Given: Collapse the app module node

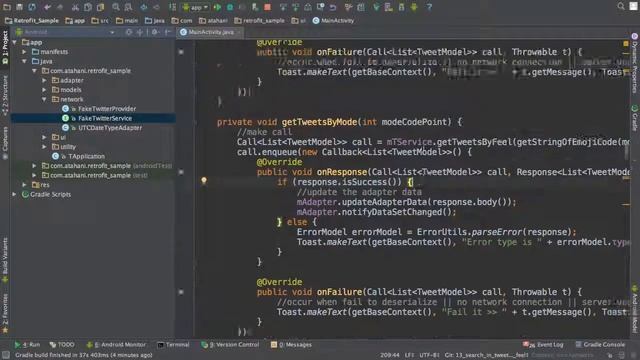Looking at the screenshot, I should pyautogui.click(x=15, y=42).
